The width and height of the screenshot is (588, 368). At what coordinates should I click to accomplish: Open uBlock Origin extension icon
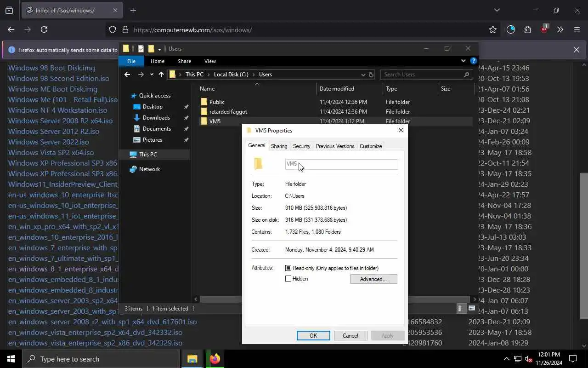pos(544,29)
